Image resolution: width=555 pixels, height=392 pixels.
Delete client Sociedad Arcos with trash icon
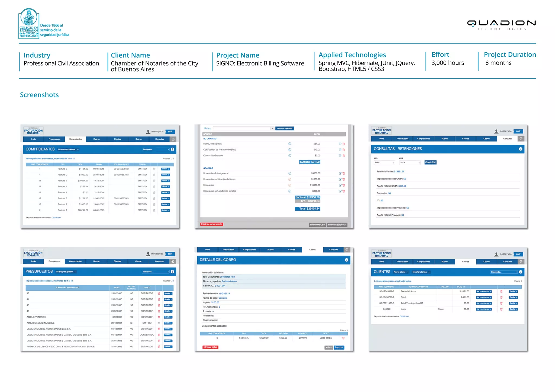click(x=501, y=292)
